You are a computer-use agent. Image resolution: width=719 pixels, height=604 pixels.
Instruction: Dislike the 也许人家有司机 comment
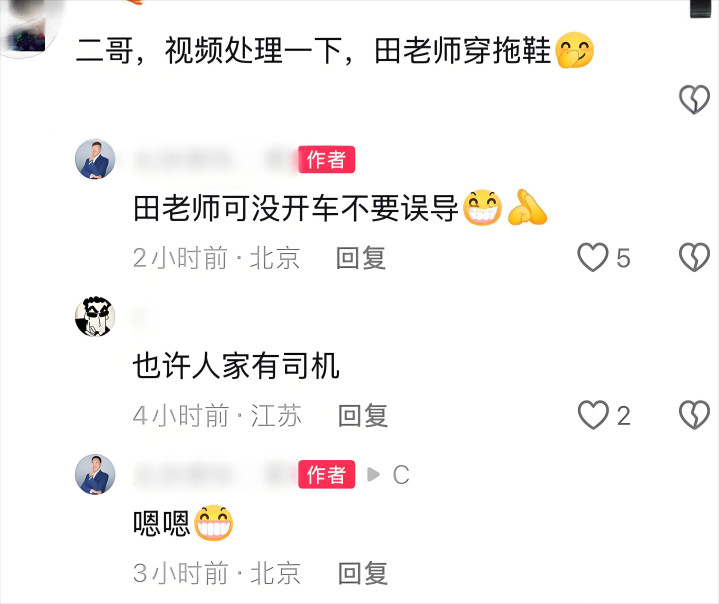694,415
